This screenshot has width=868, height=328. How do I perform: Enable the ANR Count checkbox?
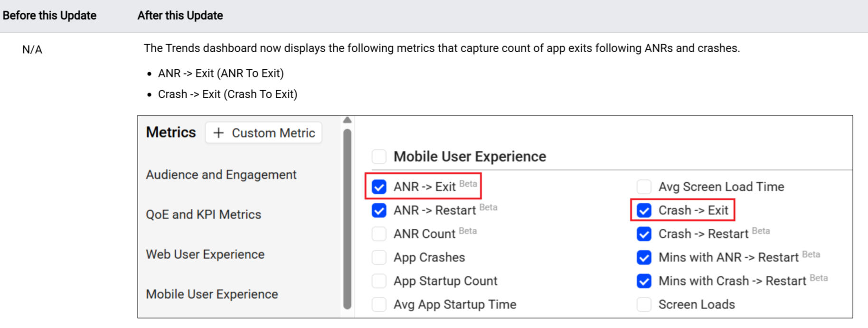point(379,234)
